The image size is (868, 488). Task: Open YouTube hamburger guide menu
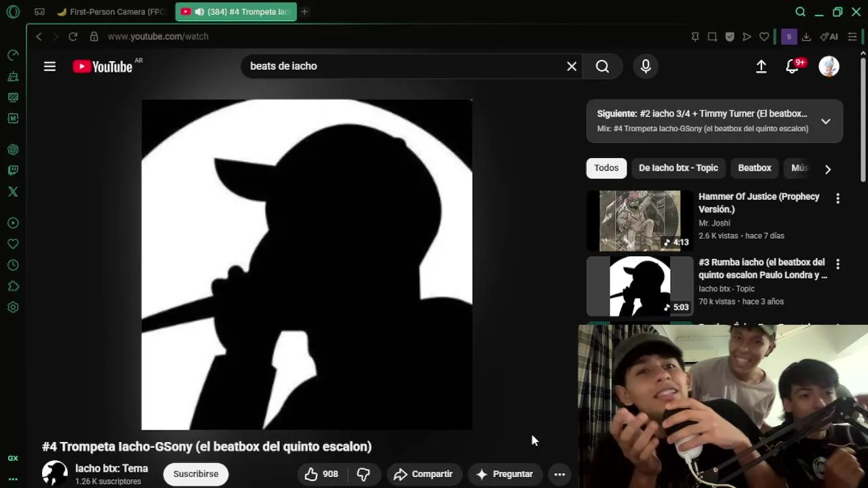pos(50,66)
